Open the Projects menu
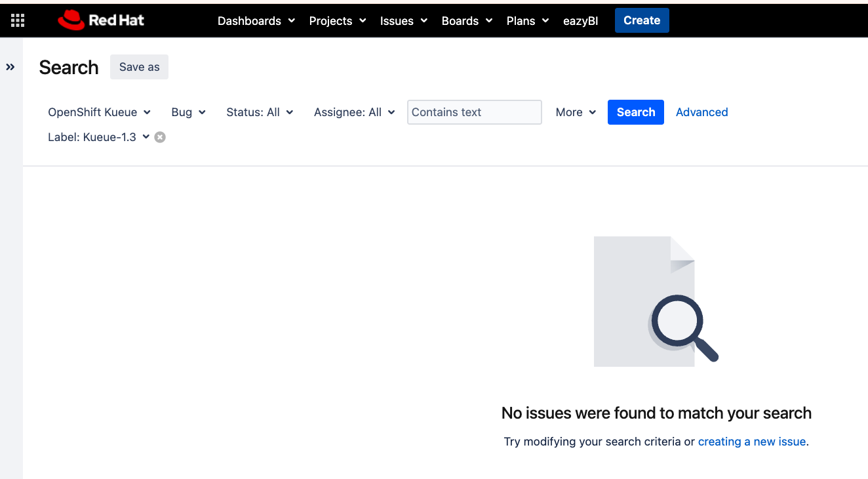This screenshot has width=868, height=479. tap(338, 20)
